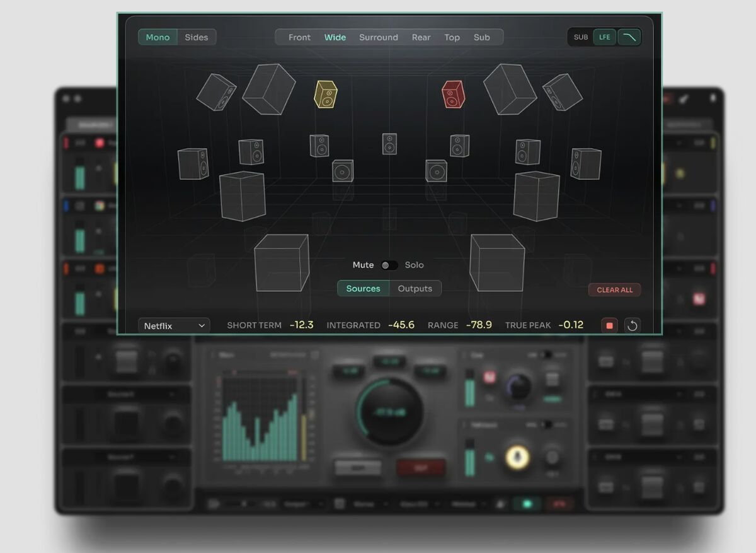Click the CLEAR ALL button

tap(614, 290)
